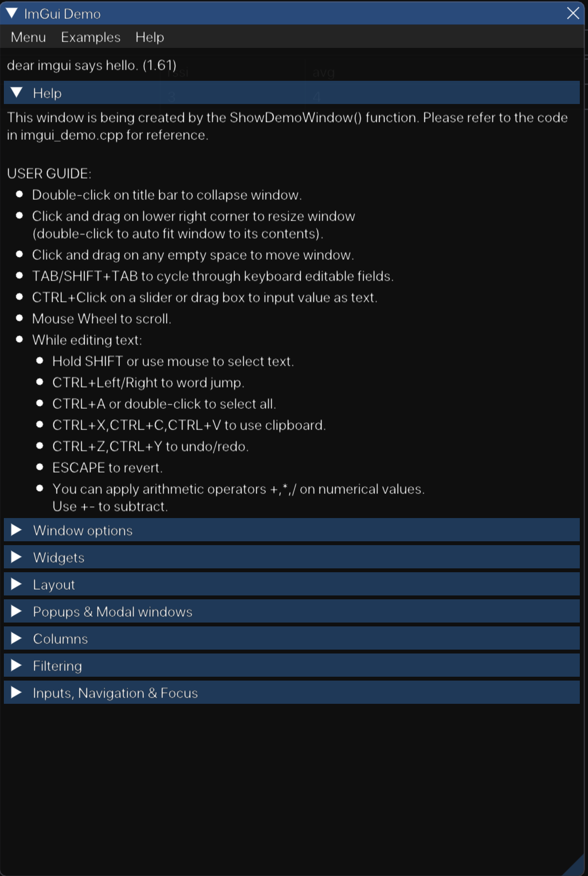Expand the Widgets collapsible header

(59, 557)
